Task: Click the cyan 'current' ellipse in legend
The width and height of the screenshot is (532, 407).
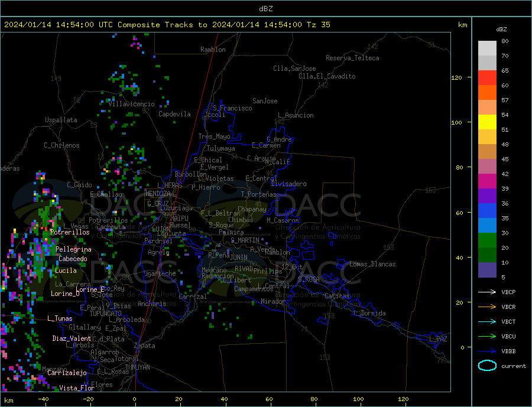Action: point(487,366)
